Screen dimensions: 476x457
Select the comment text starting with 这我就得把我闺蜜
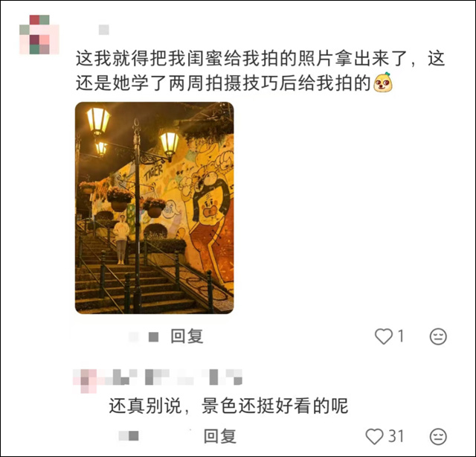tap(260, 71)
